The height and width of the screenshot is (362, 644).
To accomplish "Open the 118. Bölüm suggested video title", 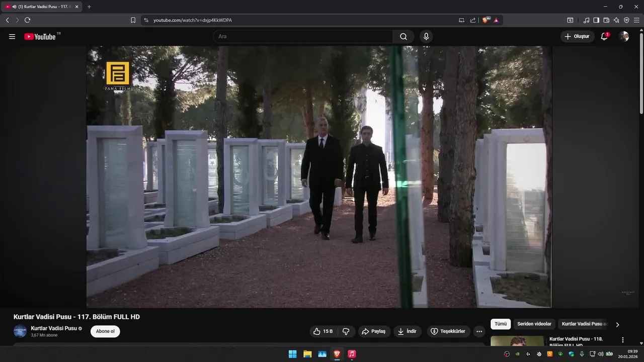I will click(576, 342).
